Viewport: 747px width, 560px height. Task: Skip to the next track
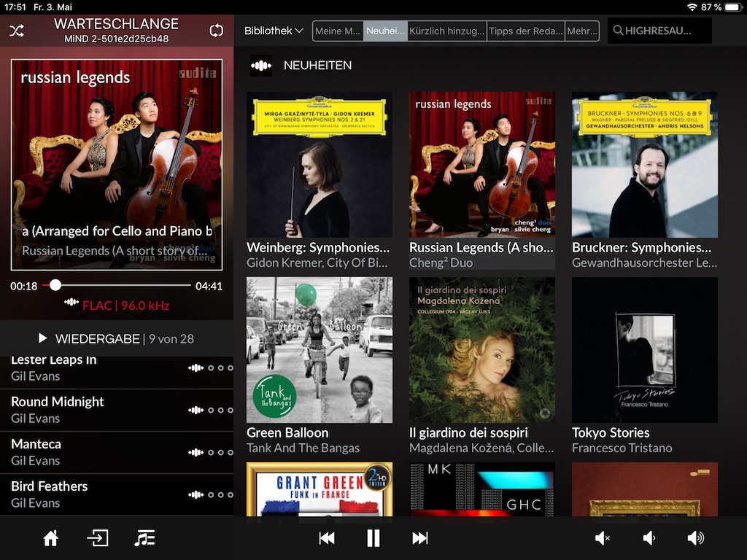(x=419, y=539)
